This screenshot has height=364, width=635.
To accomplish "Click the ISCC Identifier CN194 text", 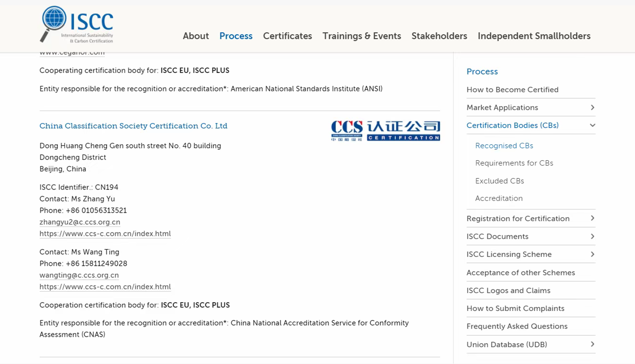I will (79, 187).
